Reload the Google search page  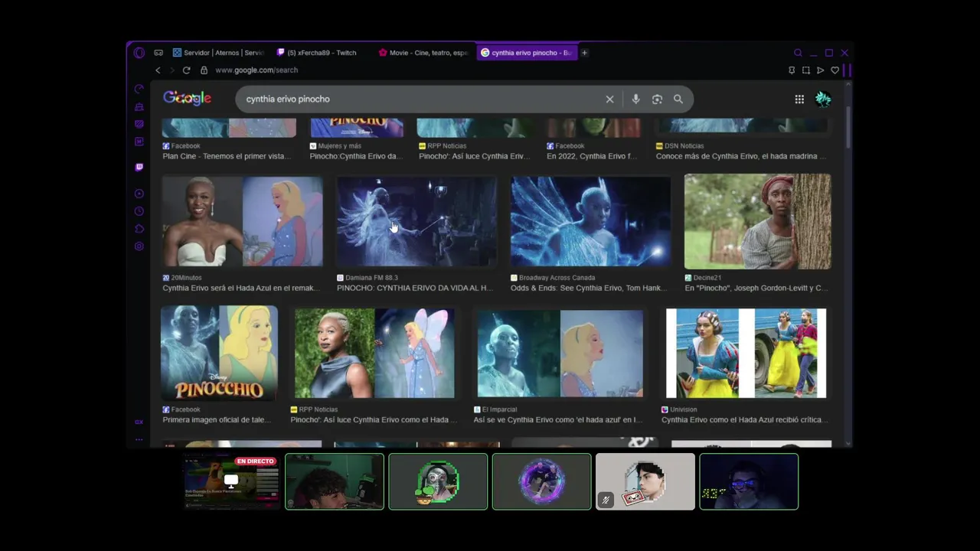pos(186,70)
